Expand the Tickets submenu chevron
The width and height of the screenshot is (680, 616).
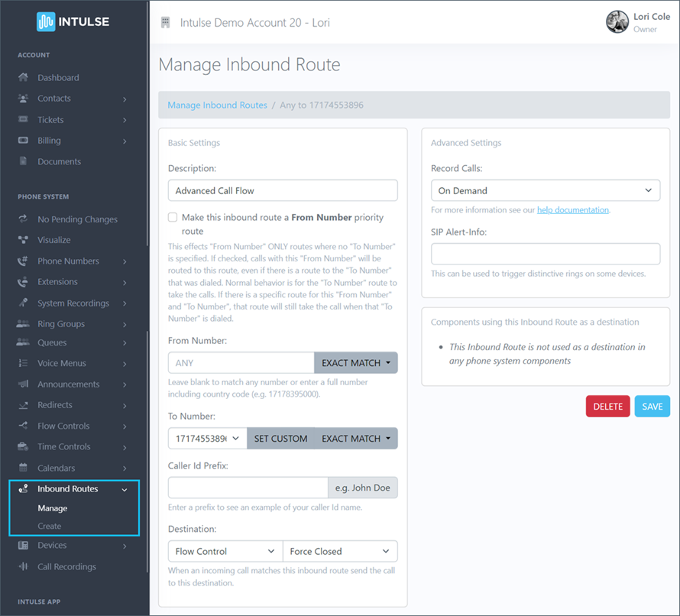[125, 120]
